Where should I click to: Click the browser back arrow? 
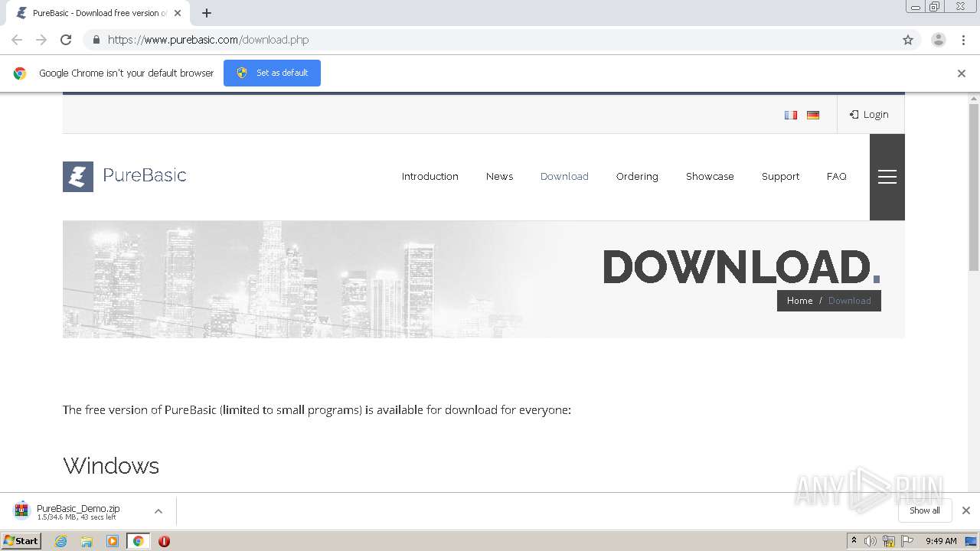tap(17, 40)
